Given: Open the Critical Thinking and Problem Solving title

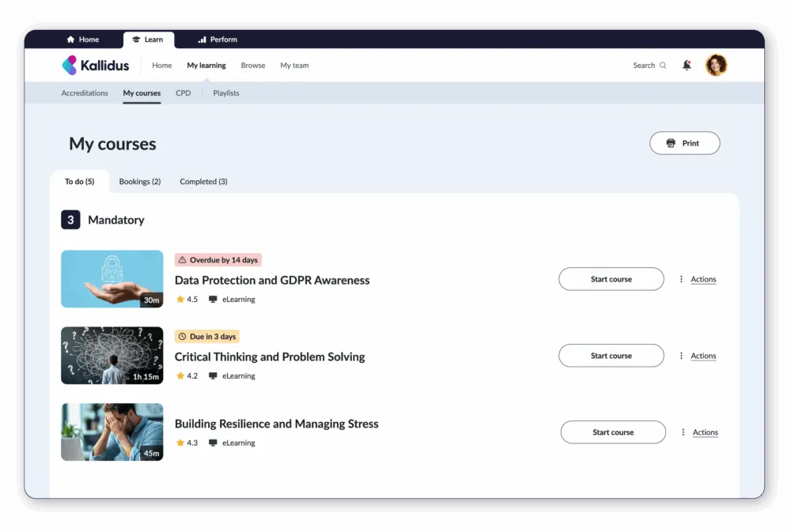Looking at the screenshot, I should click(x=270, y=357).
